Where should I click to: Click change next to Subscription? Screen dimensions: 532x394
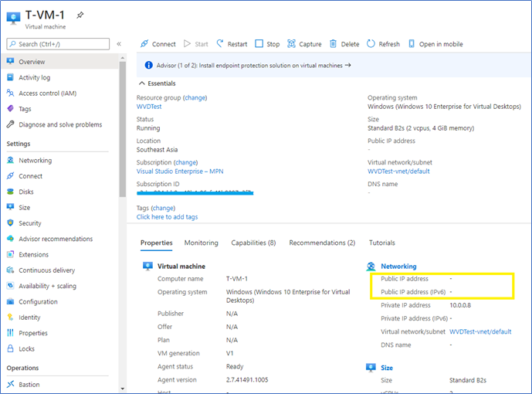(185, 162)
